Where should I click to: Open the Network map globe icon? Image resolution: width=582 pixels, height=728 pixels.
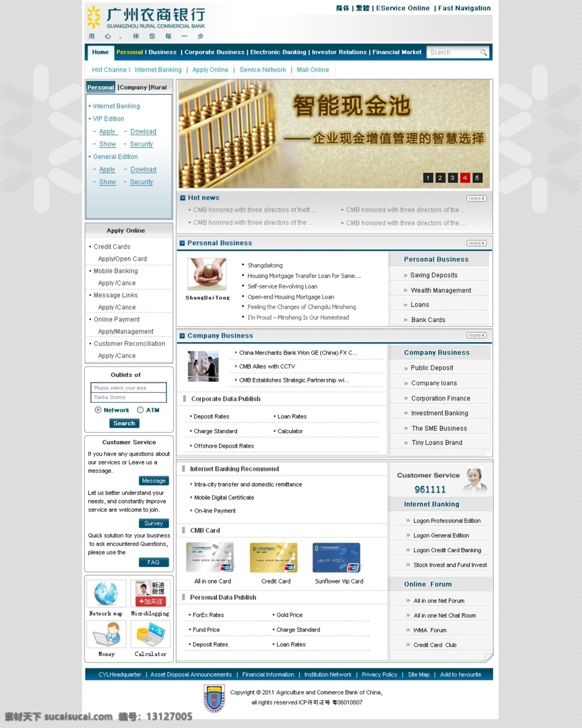[x=106, y=593]
